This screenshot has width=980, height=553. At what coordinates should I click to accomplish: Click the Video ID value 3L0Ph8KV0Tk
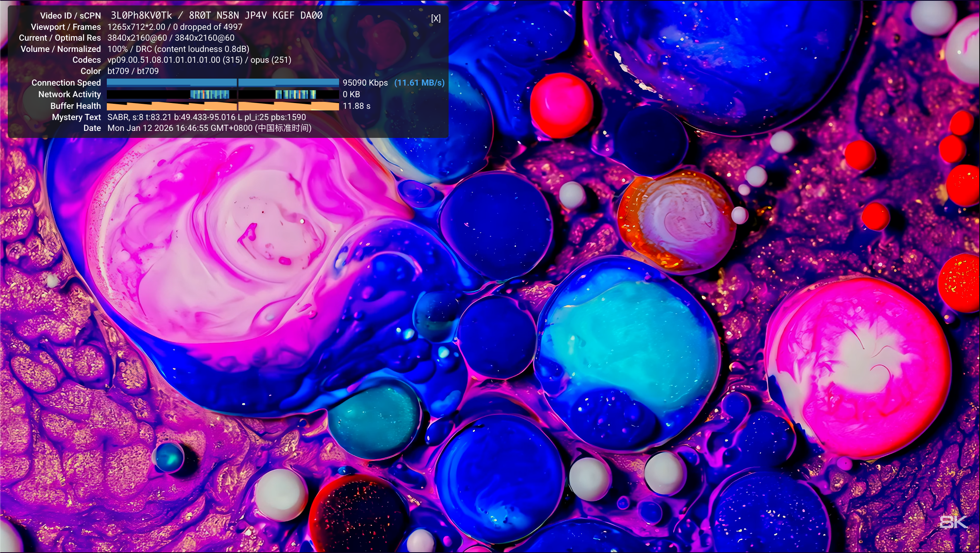(141, 15)
